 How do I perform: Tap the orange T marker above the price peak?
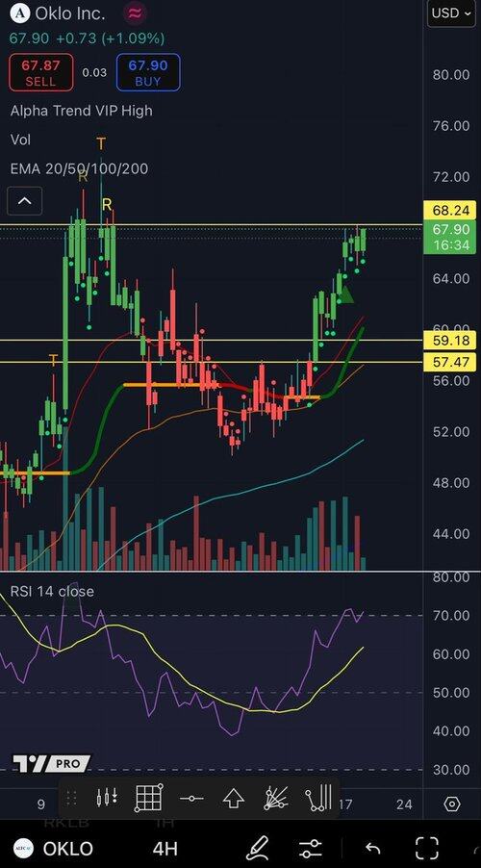click(101, 144)
